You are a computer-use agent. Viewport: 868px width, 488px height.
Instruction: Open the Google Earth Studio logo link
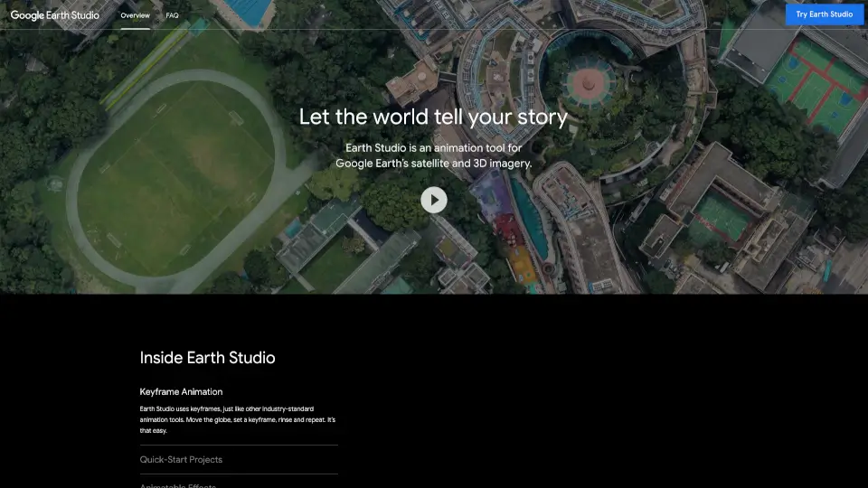click(x=55, y=15)
